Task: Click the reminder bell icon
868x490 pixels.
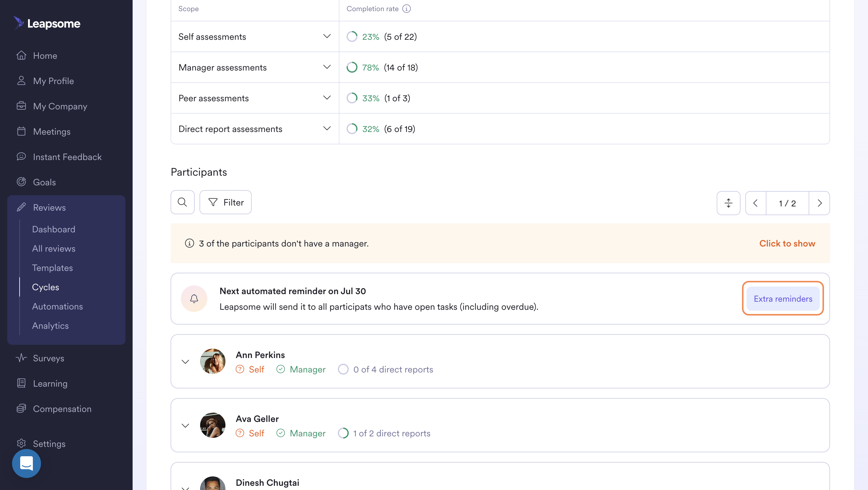Action: (x=194, y=299)
